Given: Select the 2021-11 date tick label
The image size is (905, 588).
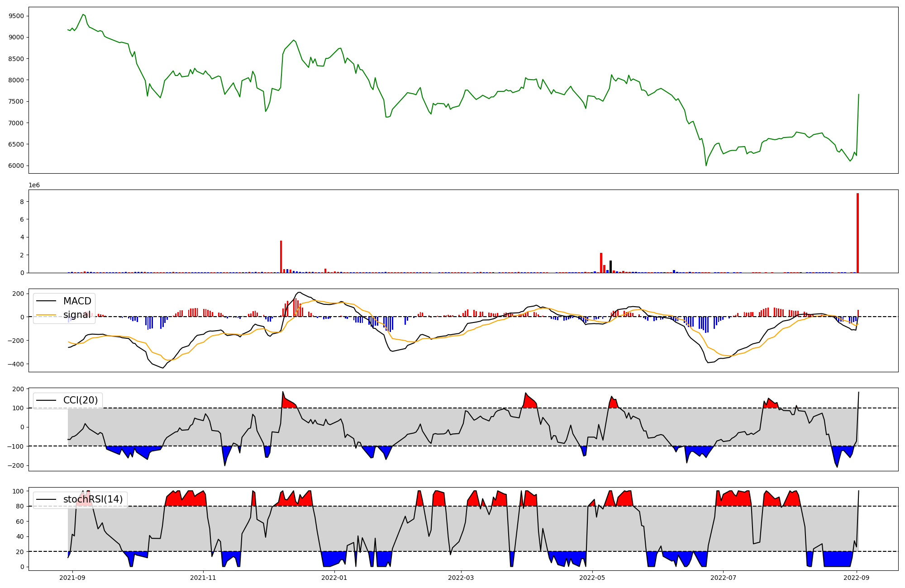Looking at the screenshot, I should point(203,578).
